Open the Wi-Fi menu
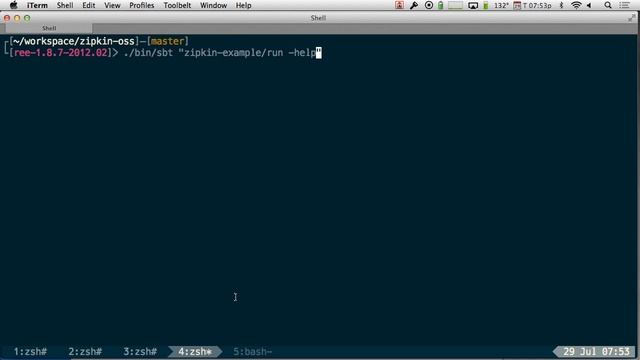Screen dimensions: 640x360 (x=576, y=5)
